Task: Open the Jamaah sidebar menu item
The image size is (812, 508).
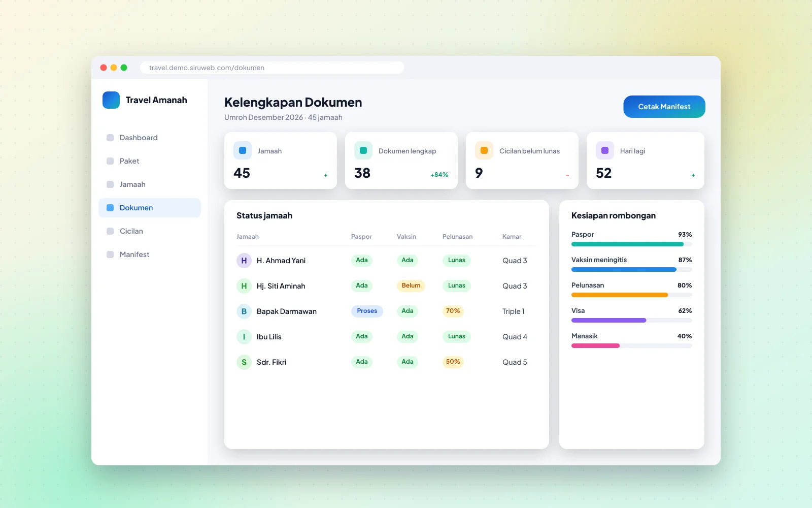Action: [150, 184]
